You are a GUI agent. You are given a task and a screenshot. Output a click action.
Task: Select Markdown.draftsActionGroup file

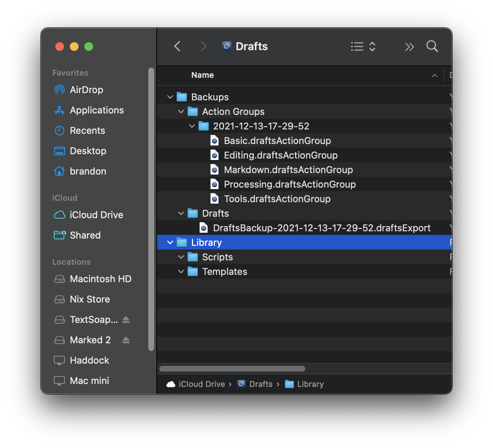[305, 169]
